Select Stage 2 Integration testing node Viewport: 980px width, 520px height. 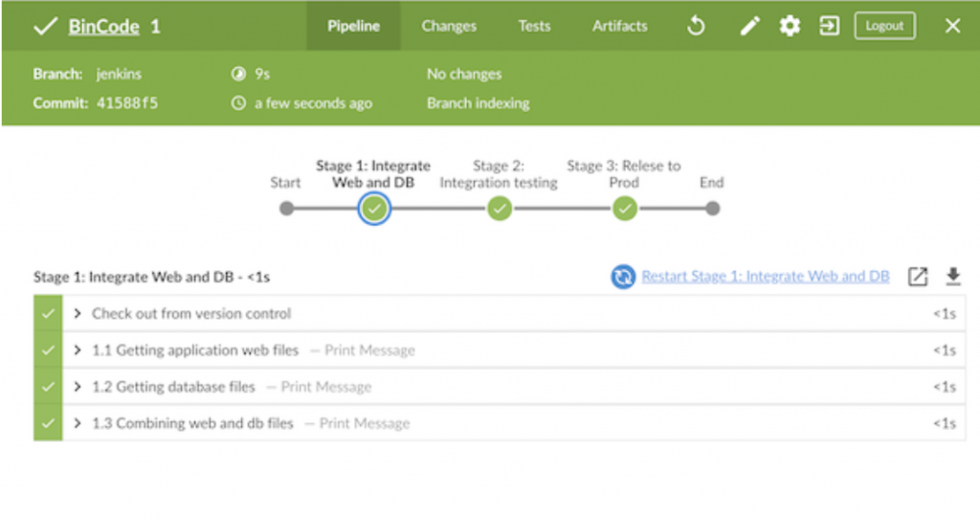coord(500,209)
